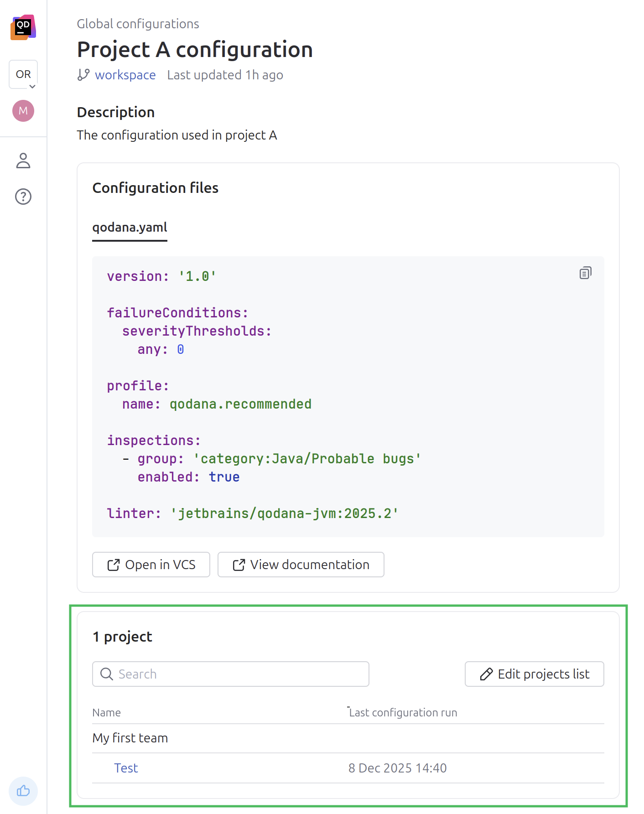Click the workspace branch link
The height and width of the screenshot is (814, 644).
click(x=125, y=75)
